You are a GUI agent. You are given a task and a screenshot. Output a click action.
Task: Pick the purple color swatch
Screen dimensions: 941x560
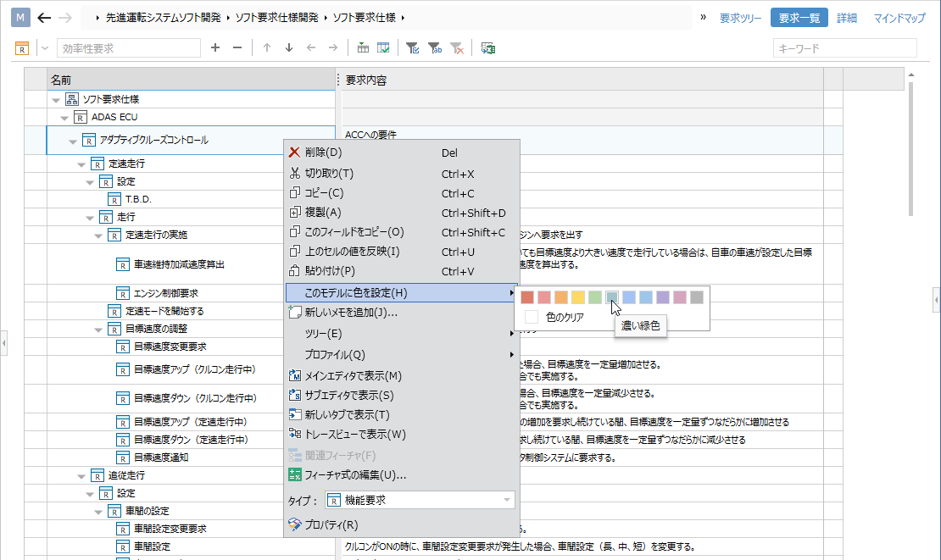click(663, 297)
